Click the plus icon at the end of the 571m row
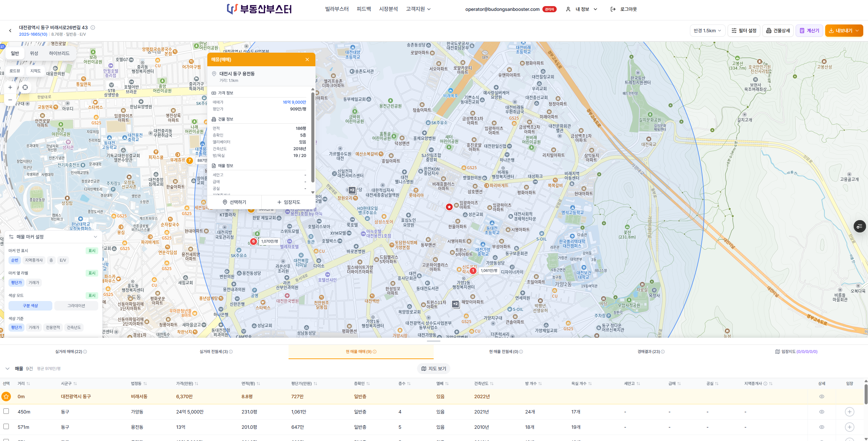 pos(849,427)
